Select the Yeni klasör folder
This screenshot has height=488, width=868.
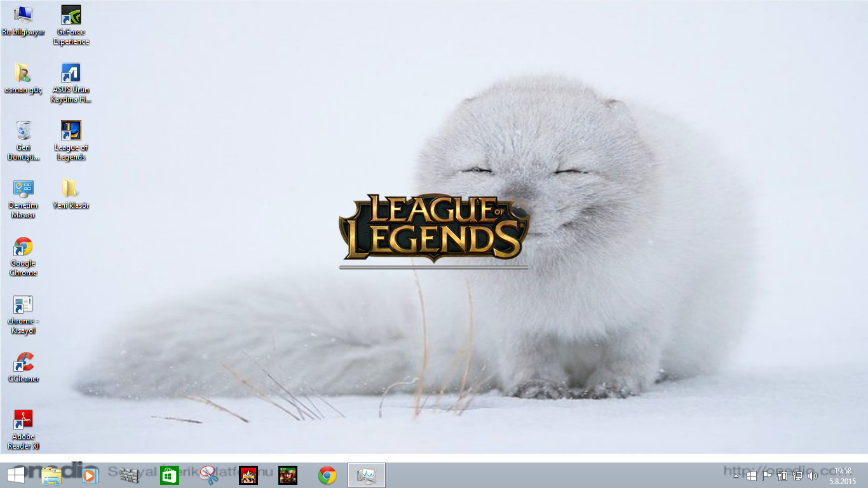point(71,189)
